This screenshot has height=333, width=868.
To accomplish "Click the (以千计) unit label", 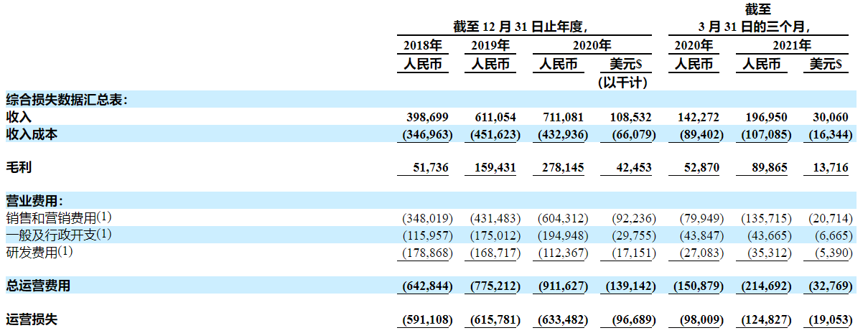I will (x=622, y=83).
